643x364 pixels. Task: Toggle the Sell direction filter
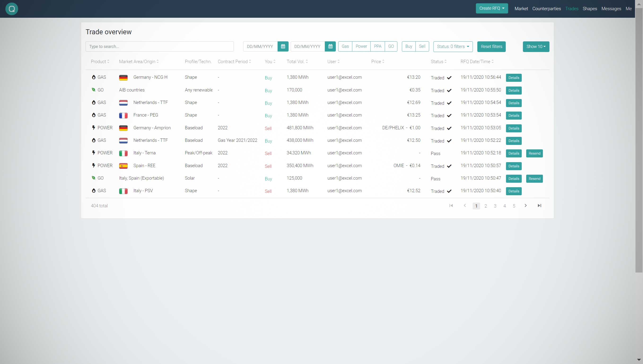(x=422, y=47)
